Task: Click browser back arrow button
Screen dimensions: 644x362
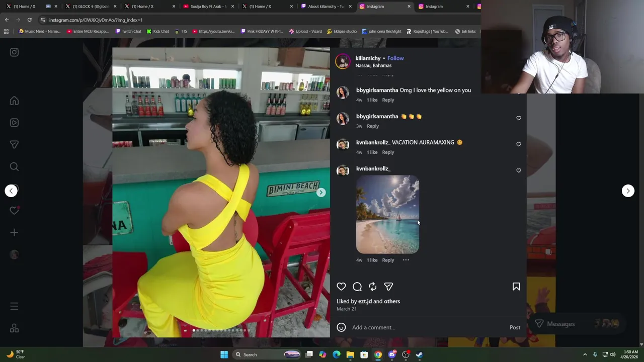Action: (7, 20)
